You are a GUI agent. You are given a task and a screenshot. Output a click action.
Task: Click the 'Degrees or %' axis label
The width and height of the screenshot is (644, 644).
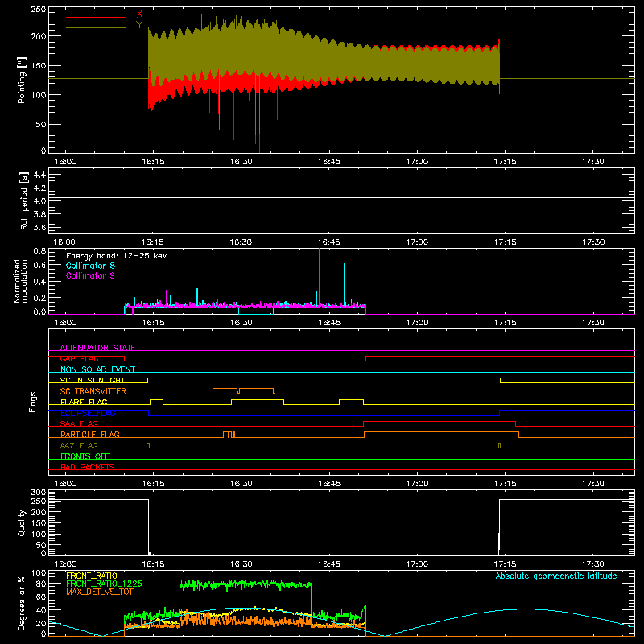[x=22, y=604]
